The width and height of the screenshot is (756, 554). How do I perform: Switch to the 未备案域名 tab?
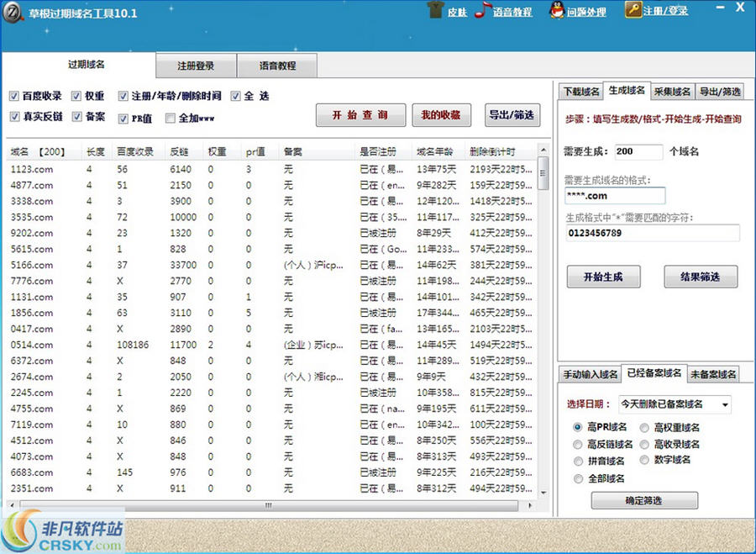[x=713, y=374]
